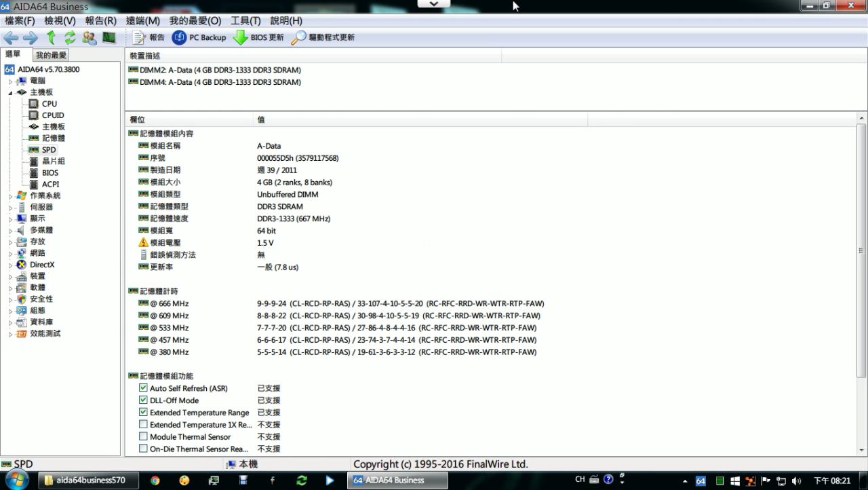This screenshot has width=868, height=490.
Task: Toggle the Module Thermal Sensor checkbox
Action: 143,436
